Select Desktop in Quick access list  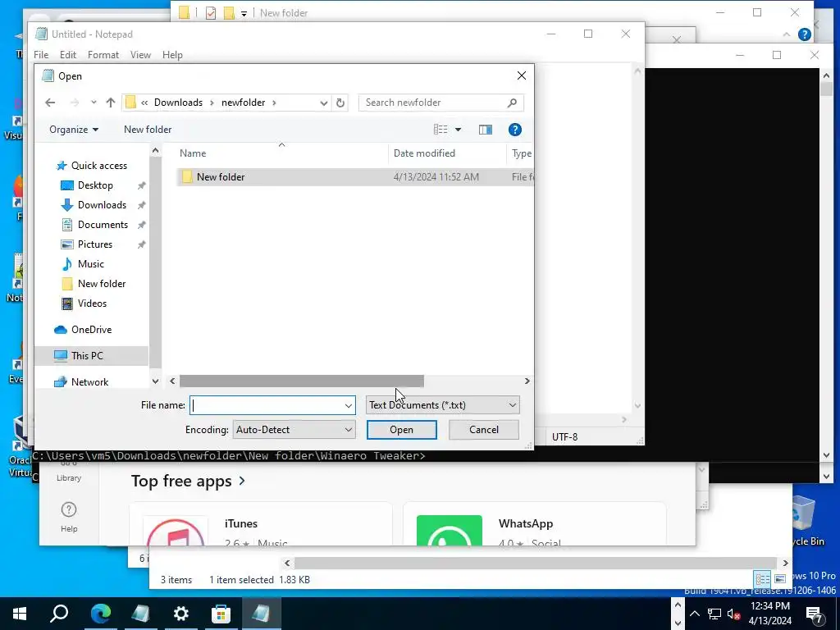pos(95,185)
